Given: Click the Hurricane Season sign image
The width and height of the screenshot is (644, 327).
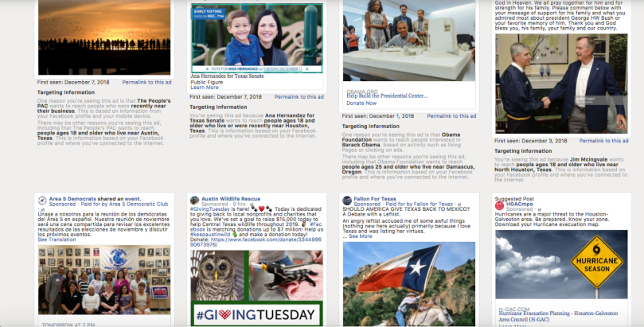Looking at the screenshot, I should (x=561, y=264).
